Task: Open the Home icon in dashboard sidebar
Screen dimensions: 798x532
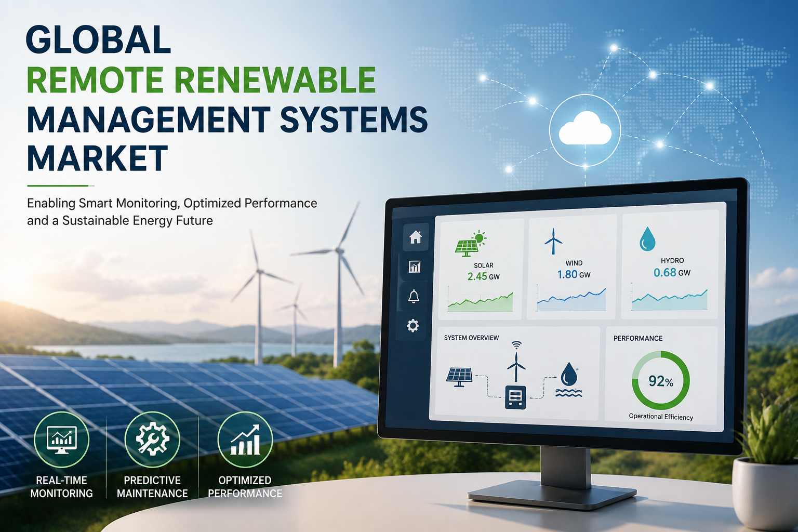Action: [415, 237]
